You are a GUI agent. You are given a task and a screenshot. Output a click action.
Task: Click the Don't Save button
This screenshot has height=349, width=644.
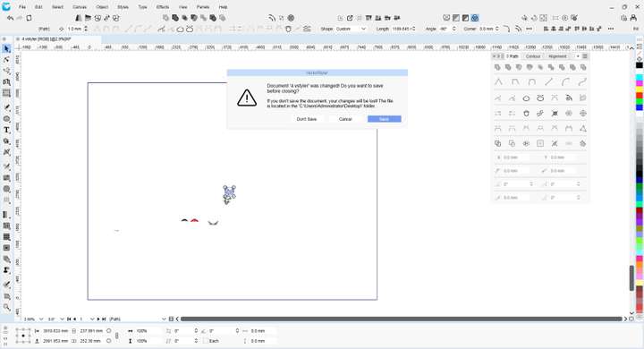click(307, 119)
